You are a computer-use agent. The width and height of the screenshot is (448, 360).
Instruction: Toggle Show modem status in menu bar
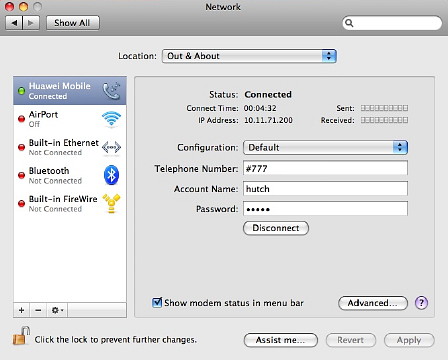click(157, 302)
